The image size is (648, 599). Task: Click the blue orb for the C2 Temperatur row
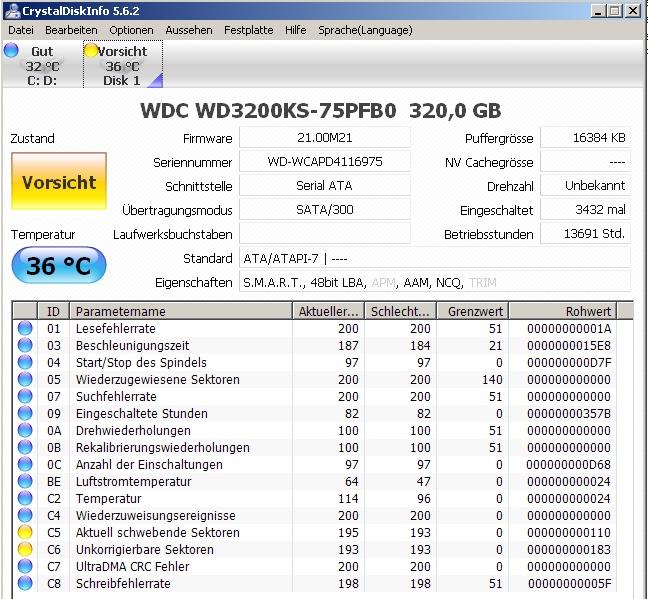[x=25, y=498]
